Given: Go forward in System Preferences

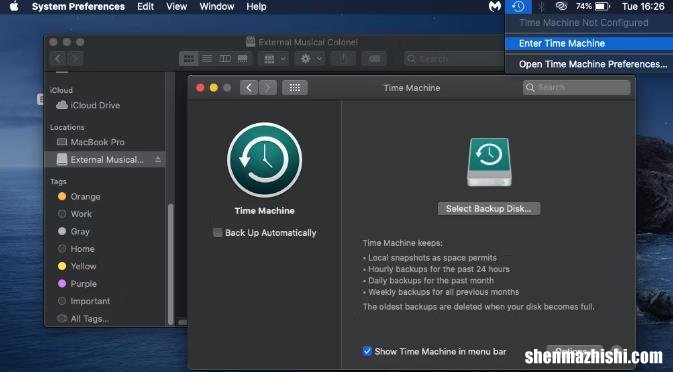Looking at the screenshot, I should (267, 88).
